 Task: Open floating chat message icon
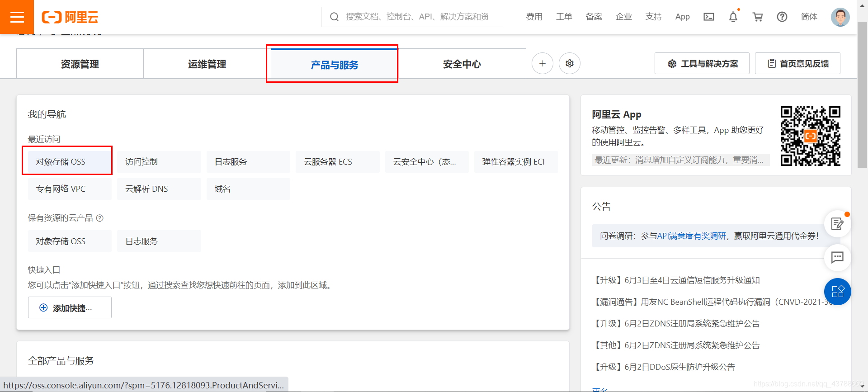coord(837,257)
